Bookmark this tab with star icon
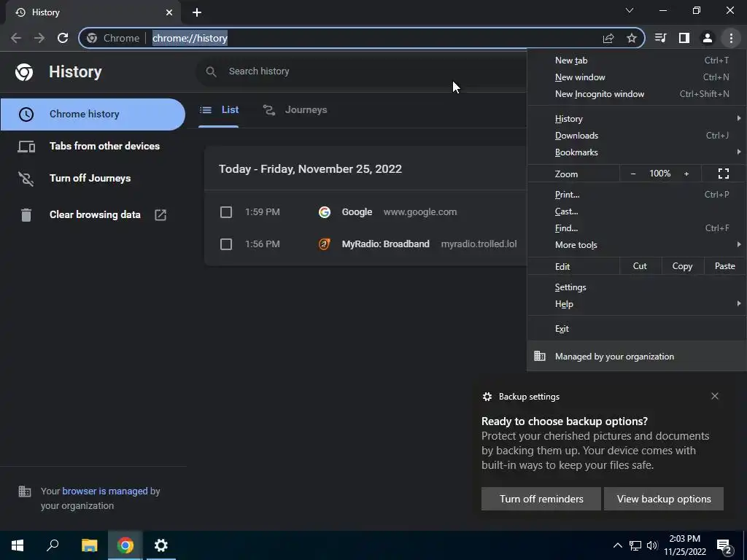This screenshot has width=747, height=560. pos(632,38)
